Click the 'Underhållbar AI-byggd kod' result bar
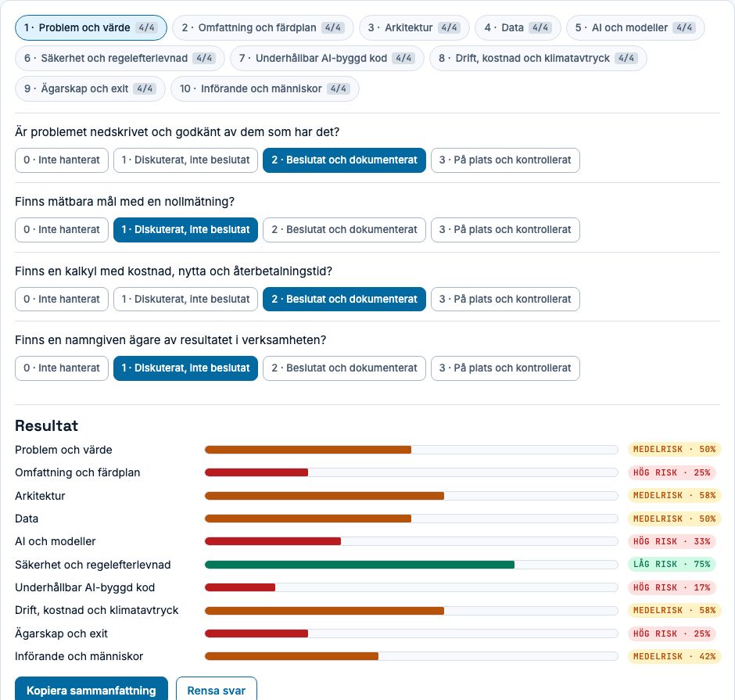This screenshot has width=735, height=700. point(411,587)
